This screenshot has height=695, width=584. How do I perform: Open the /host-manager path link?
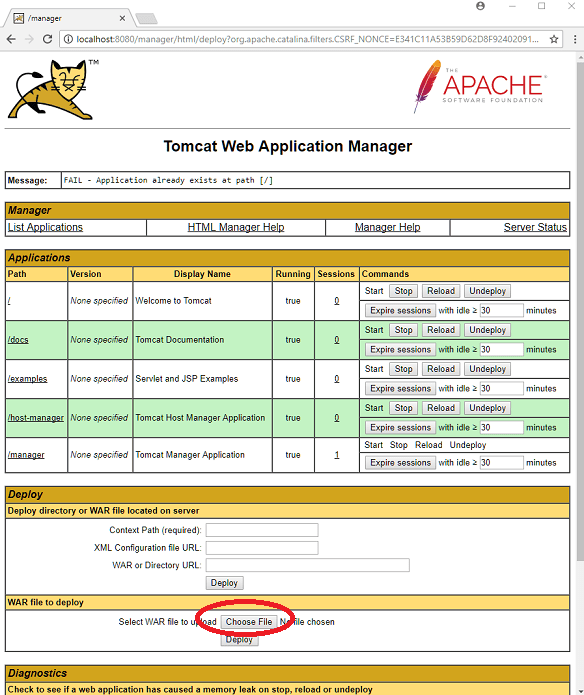coord(35,418)
